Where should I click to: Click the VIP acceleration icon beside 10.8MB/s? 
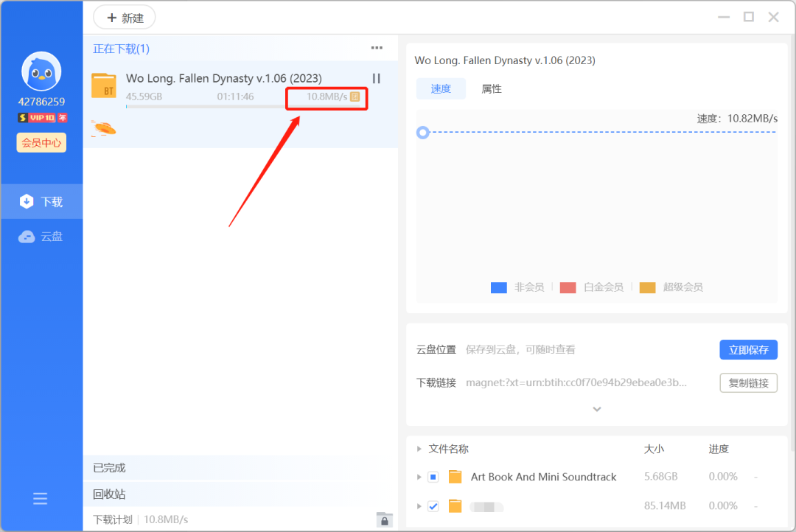tap(355, 97)
